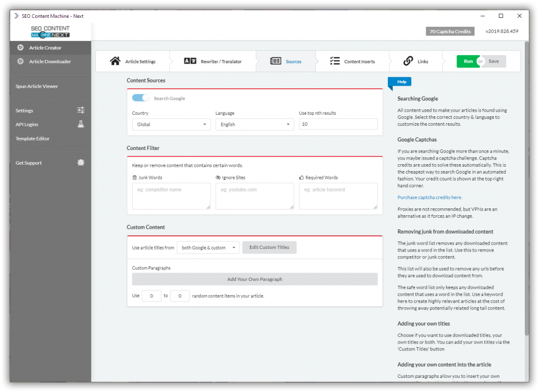Click the 70 Captcha Credits badge

(450, 31)
